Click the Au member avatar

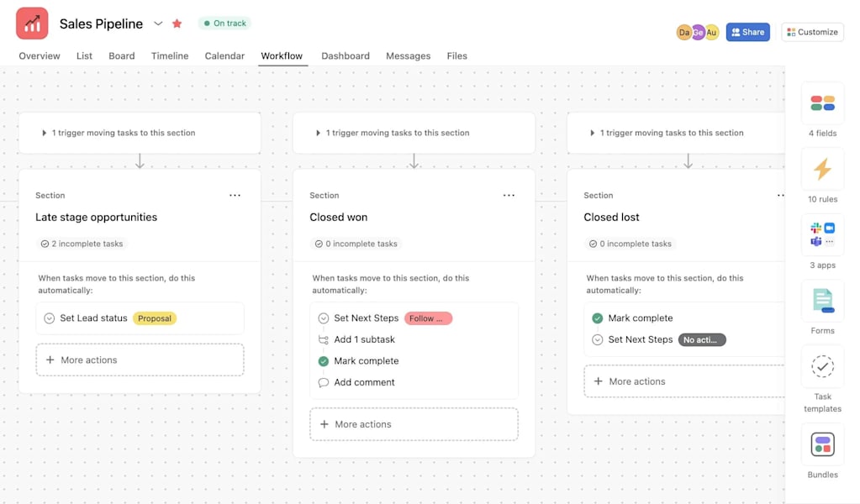(x=712, y=32)
